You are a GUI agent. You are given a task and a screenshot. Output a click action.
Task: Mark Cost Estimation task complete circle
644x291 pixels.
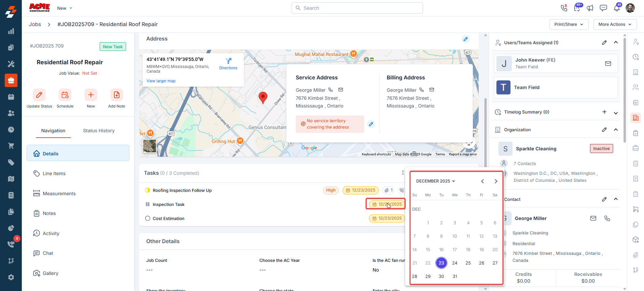click(148, 218)
